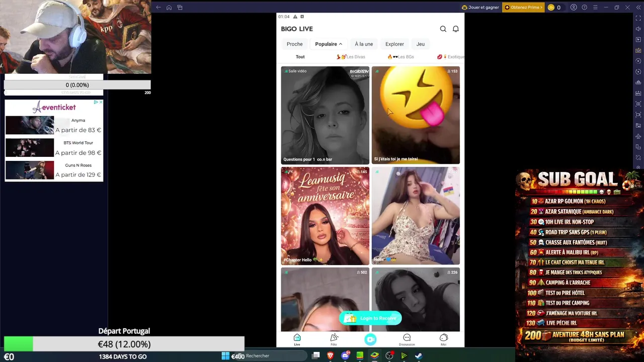Open the Windows Start menu
The height and width of the screenshot is (362, 644).
pos(225,355)
